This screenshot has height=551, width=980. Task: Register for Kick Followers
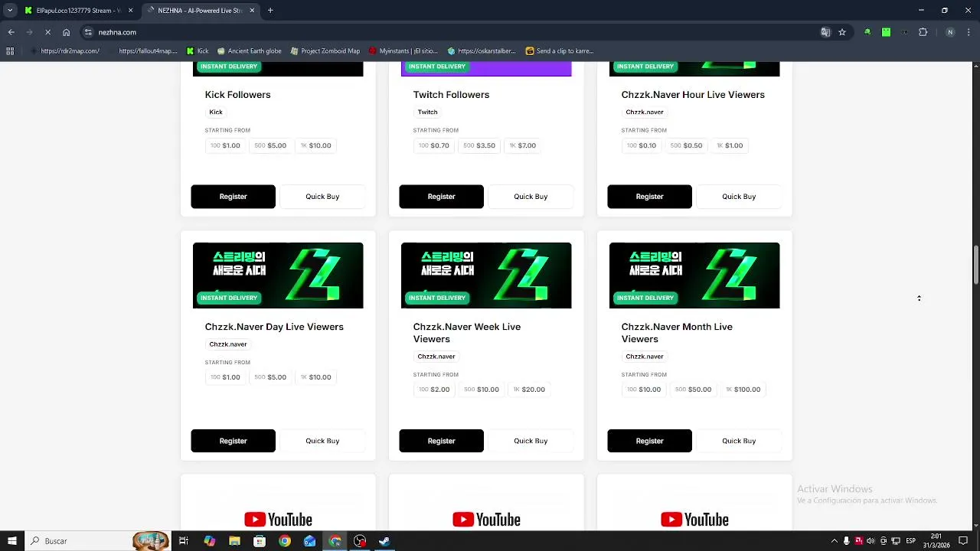(233, 197)
